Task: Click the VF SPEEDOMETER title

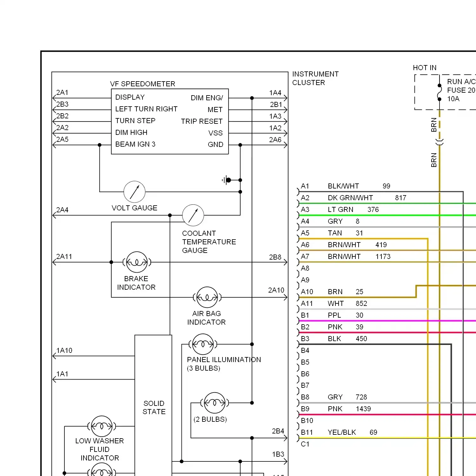Action: (x=142, y=84)
